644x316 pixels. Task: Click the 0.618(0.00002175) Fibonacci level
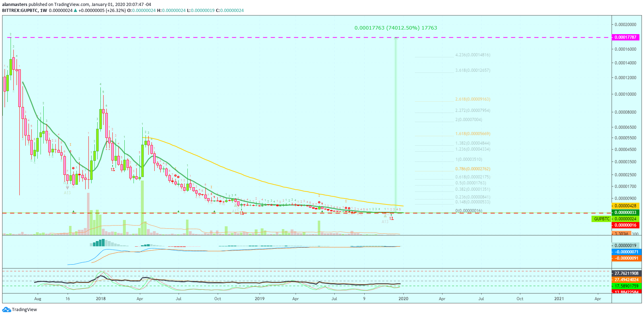pyautogui.click(x=472, y=177)
